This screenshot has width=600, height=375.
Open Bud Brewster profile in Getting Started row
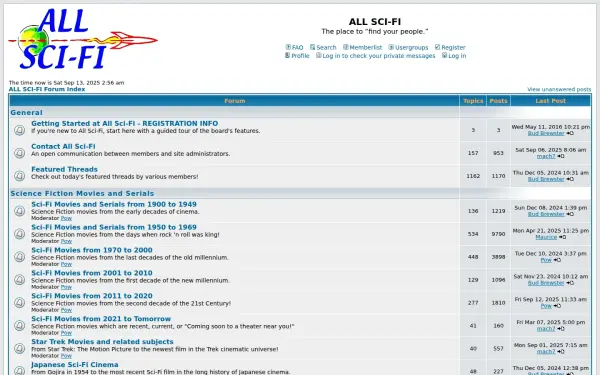click(546, 133)
